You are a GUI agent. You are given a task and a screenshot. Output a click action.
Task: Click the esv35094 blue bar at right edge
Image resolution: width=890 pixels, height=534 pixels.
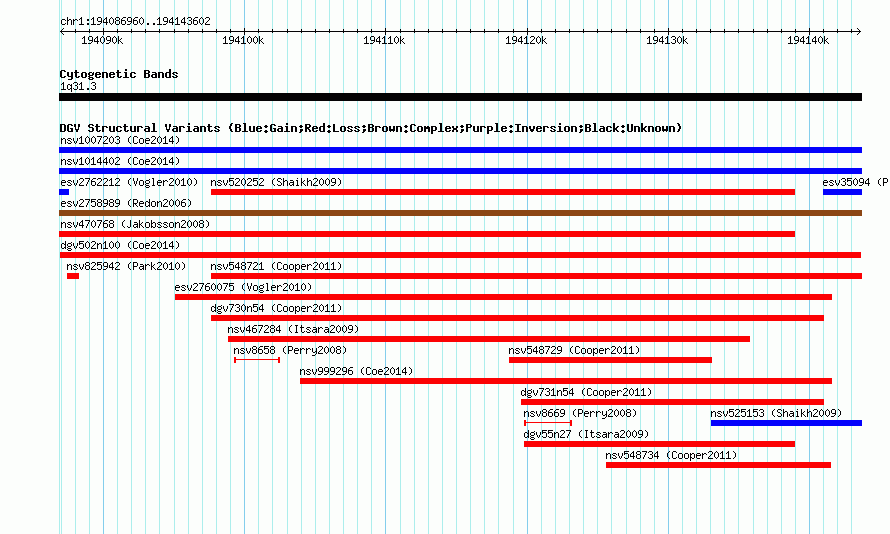click(842, 192)
